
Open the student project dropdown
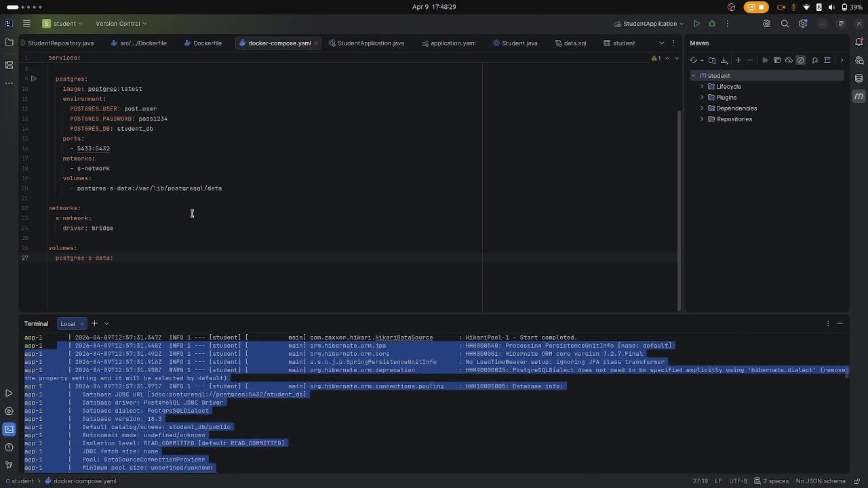click(62, 24)
